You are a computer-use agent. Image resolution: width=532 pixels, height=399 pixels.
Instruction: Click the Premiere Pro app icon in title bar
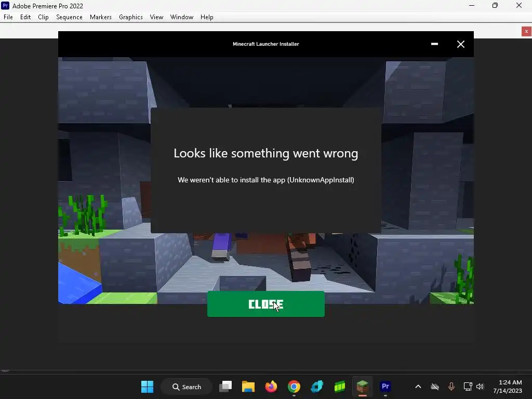5,5
